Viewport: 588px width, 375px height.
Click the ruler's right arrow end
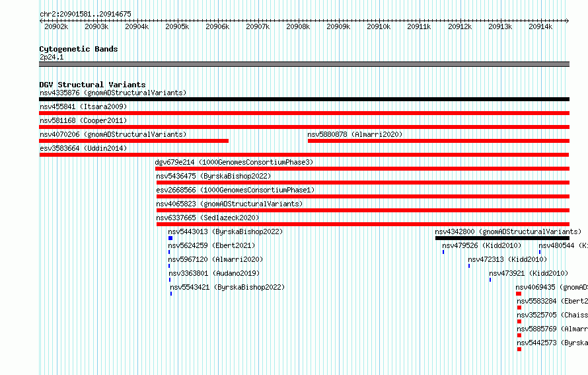(x=568, y=21)
